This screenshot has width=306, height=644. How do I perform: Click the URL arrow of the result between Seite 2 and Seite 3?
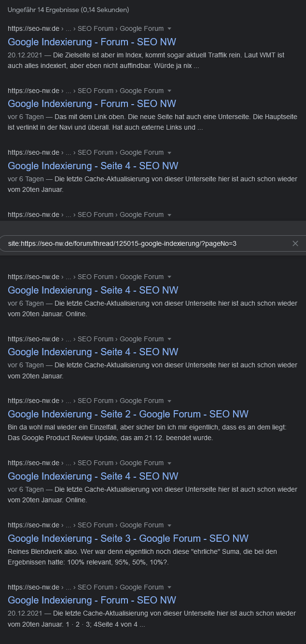[169, 463]
